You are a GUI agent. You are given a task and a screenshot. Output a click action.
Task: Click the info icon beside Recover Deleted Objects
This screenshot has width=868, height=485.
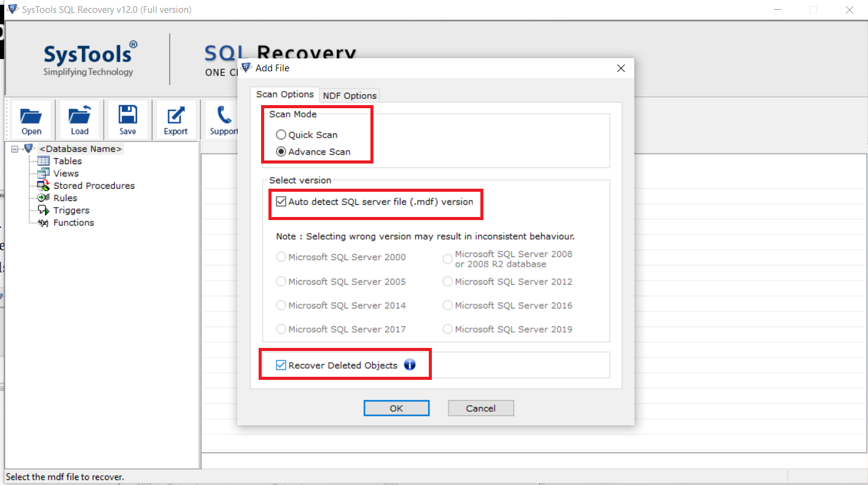click(x=409, y=365)
